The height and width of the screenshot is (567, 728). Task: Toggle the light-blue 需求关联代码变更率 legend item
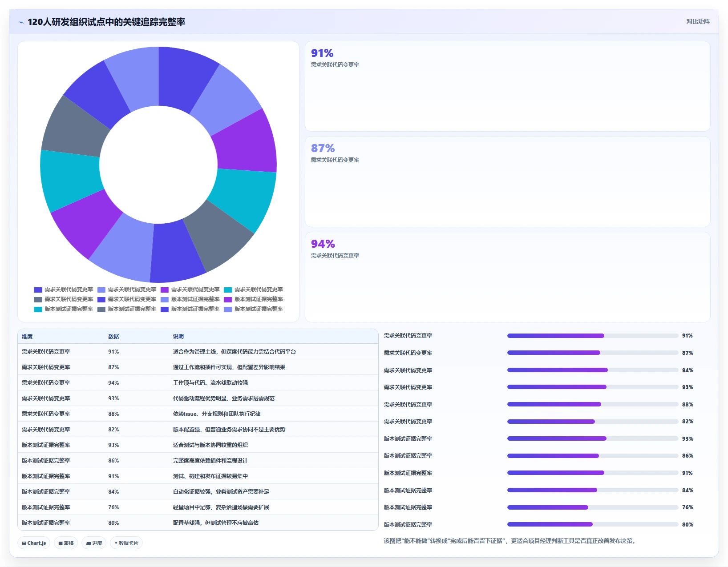pyautogui.click(x=127, y=290)
